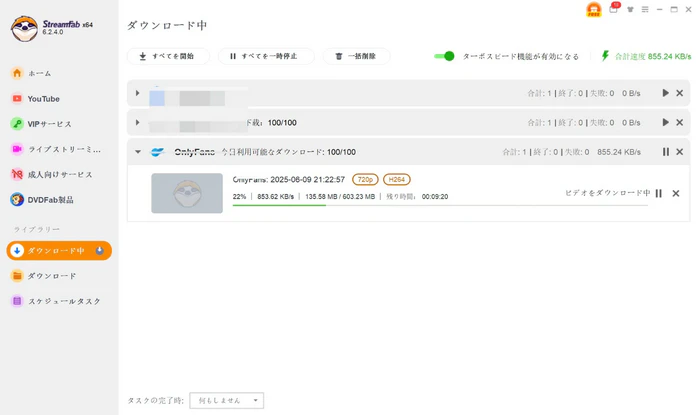Start the first download group play icon

point(666,93)
